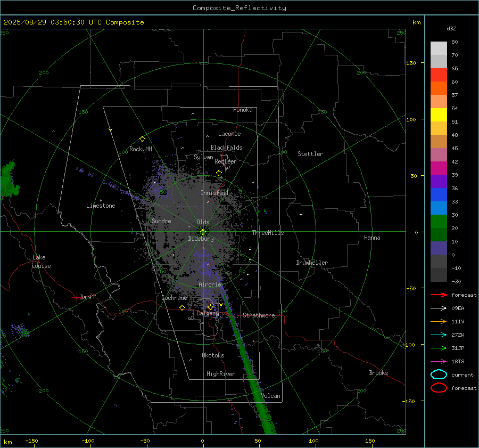Image resolution: width=479 pixels, height=448 pixels.
Task: Click the Hanna city label
Action: 372,238
